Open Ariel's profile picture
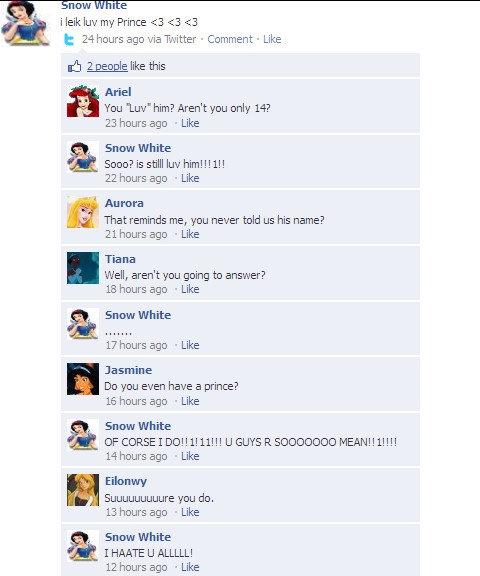This screenshot has width=480, height=576. tap(83, 101)
